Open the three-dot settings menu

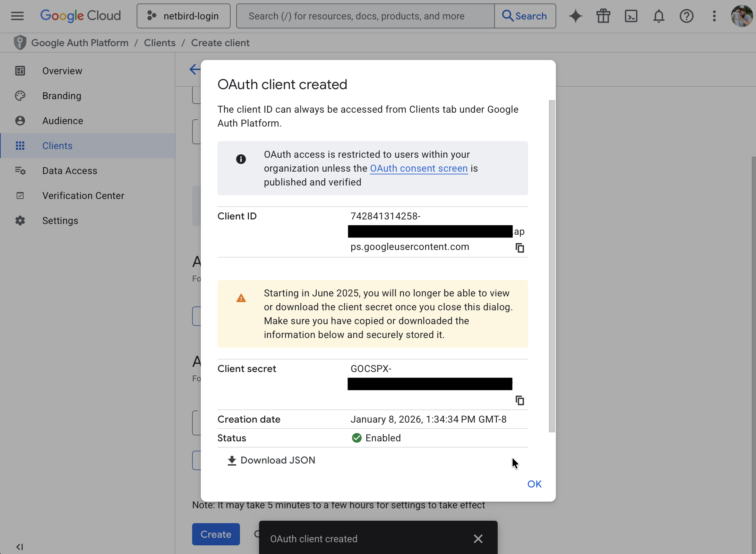[x=714, y=16]
